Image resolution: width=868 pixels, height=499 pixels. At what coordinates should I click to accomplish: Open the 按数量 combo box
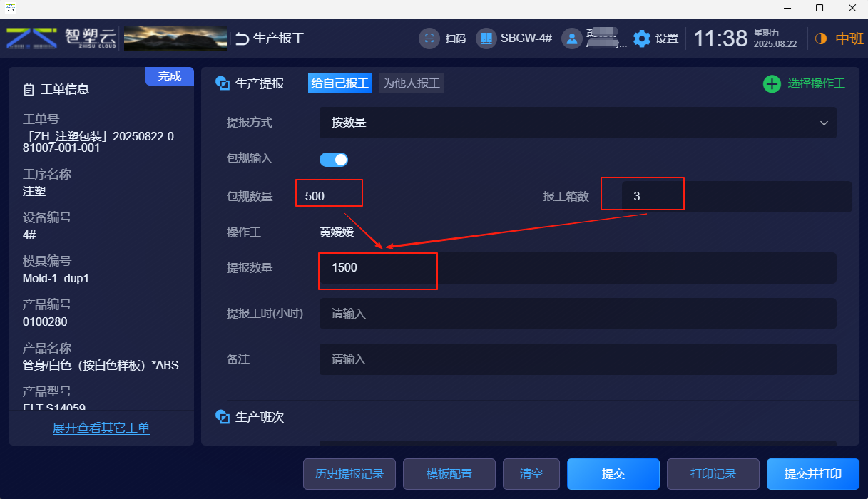pyautogui.click(x=578, y=123)
